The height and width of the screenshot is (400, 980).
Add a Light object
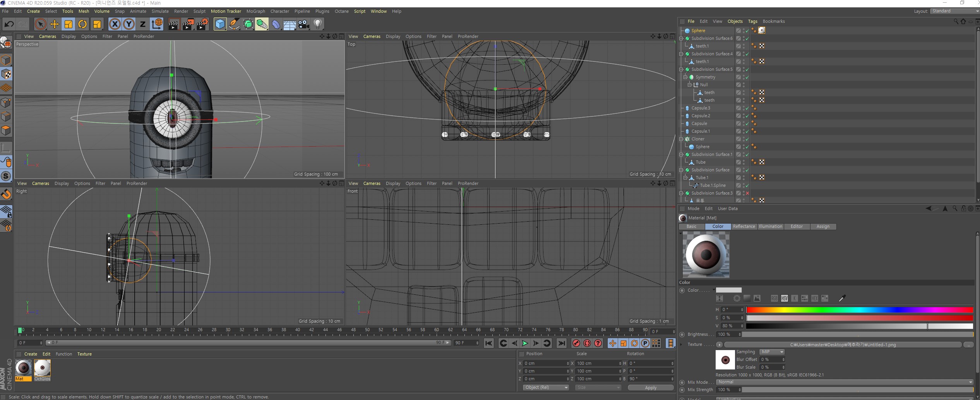(x=318, y=24)
